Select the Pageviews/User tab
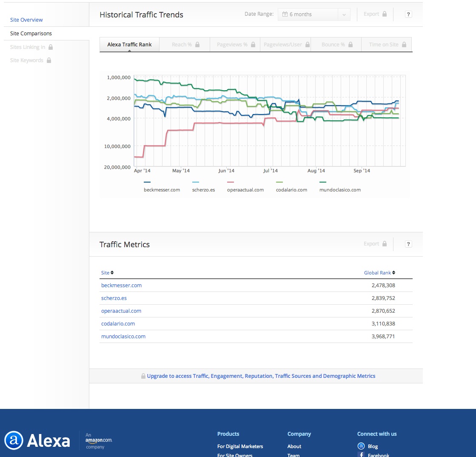The image size is (476, 457). [x=285, y=44]
